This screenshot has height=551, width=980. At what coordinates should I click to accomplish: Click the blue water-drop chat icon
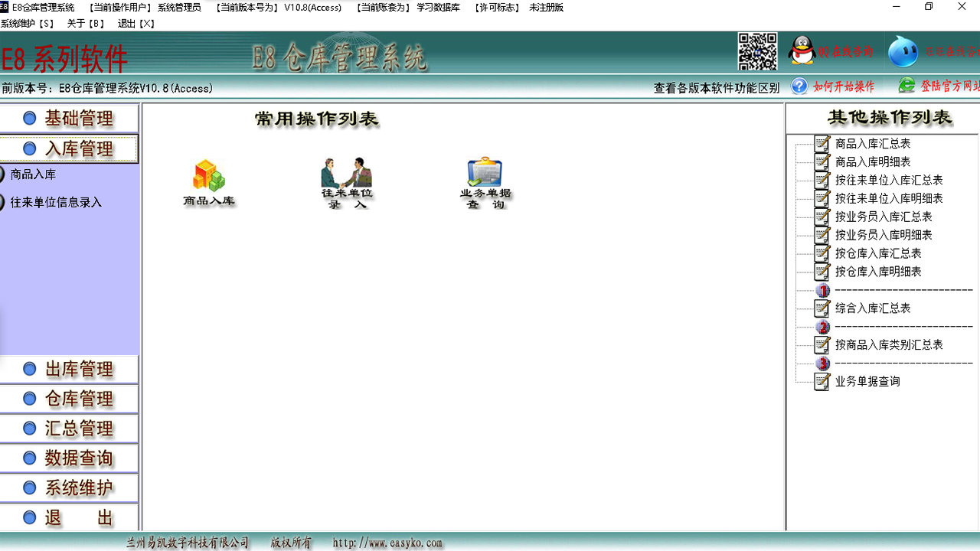click(x=903, y=52)
